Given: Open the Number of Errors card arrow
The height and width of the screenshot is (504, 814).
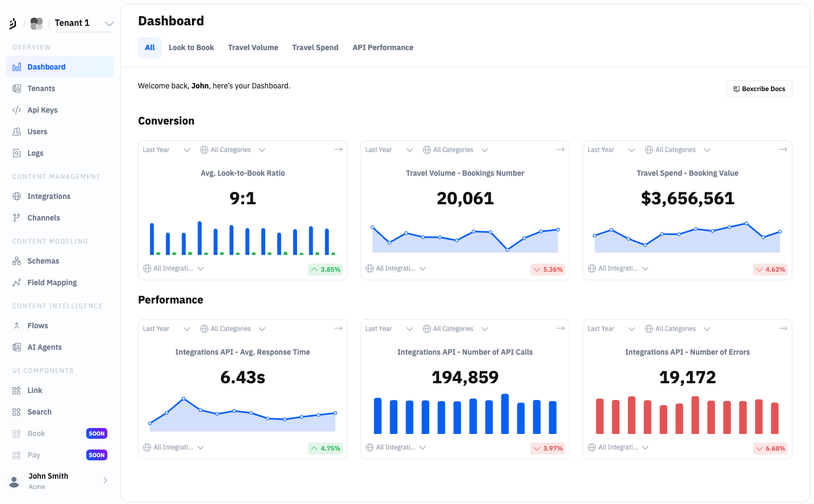Looking at the screenshot, I should (x=783, y=328).
